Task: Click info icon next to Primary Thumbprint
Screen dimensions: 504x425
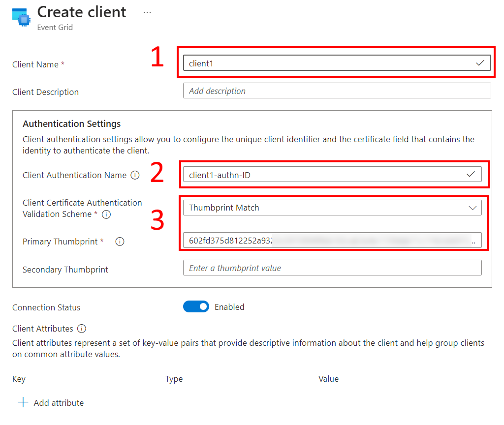Action: (x=119, y=242)
